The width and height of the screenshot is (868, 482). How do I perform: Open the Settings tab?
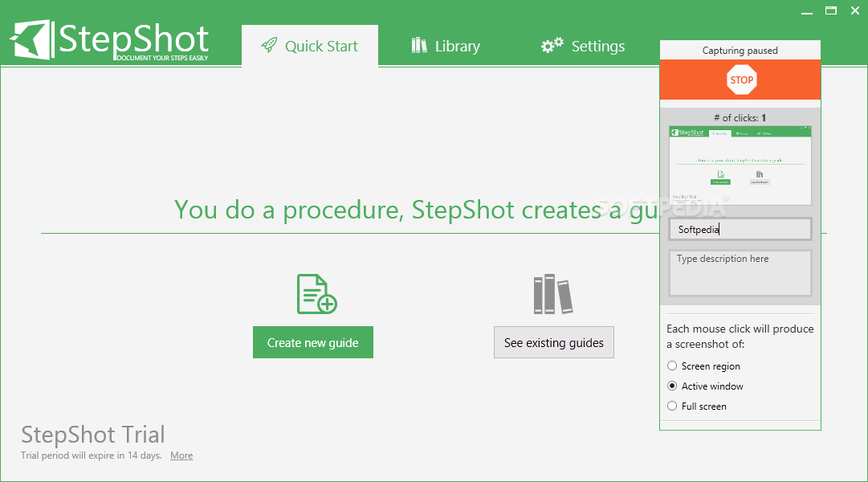583,46
